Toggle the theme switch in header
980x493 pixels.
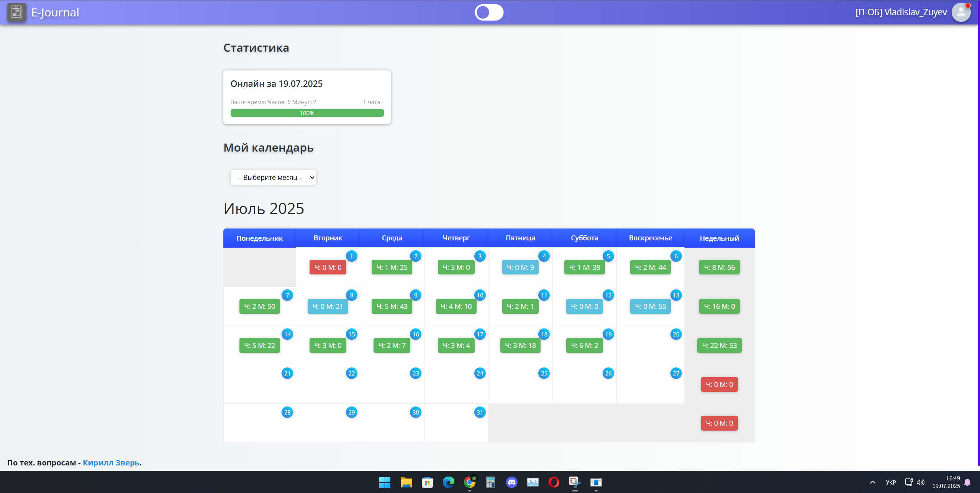pyautogui.click(x=489, y=12)
